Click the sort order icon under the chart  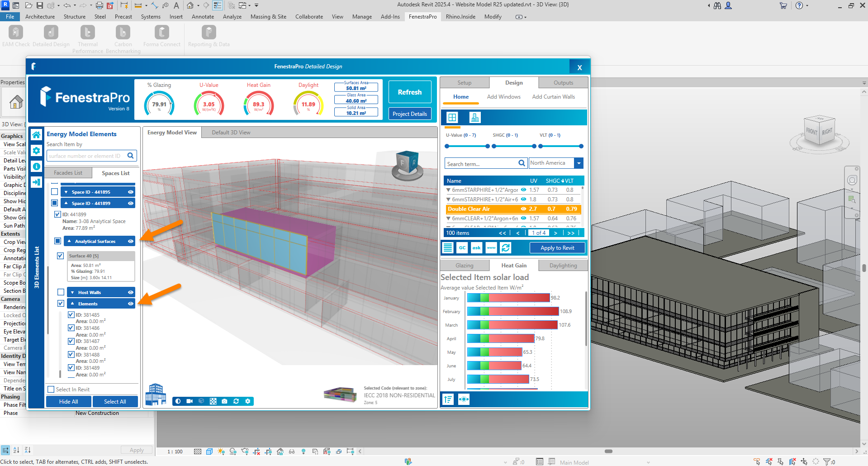click(448, 399)
